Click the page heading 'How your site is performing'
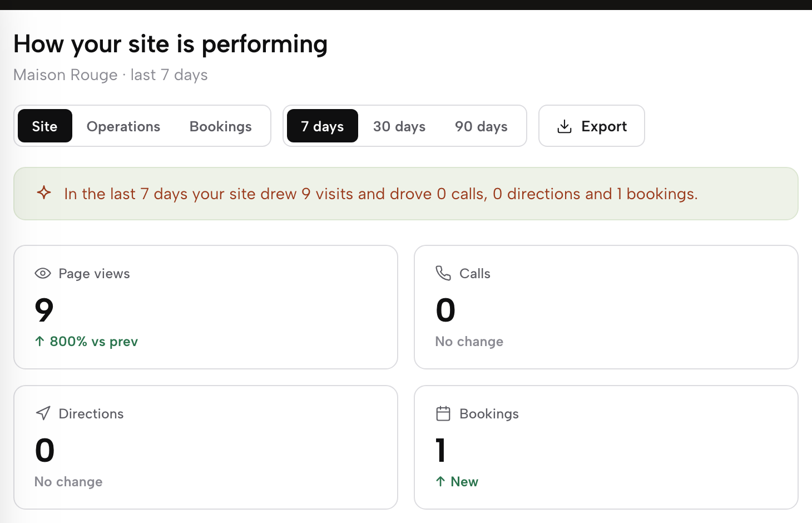This screenshot has width=812, height=523. 171,44
